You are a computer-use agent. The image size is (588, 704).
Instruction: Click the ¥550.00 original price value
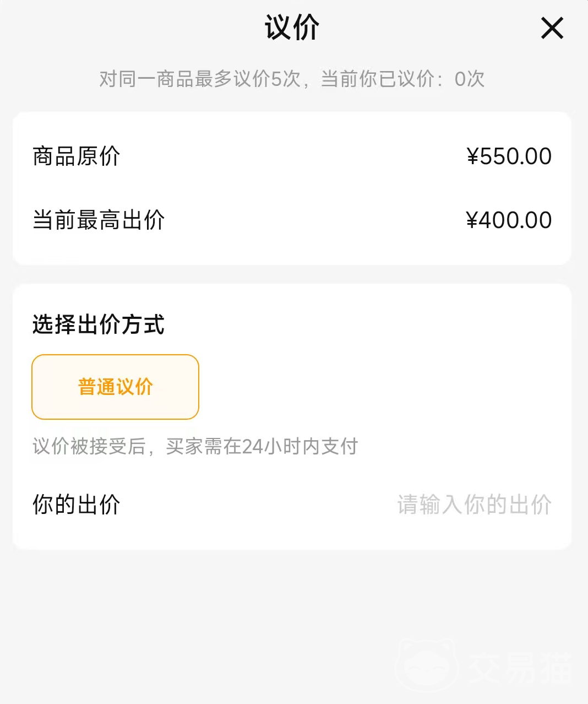point(509,156)
